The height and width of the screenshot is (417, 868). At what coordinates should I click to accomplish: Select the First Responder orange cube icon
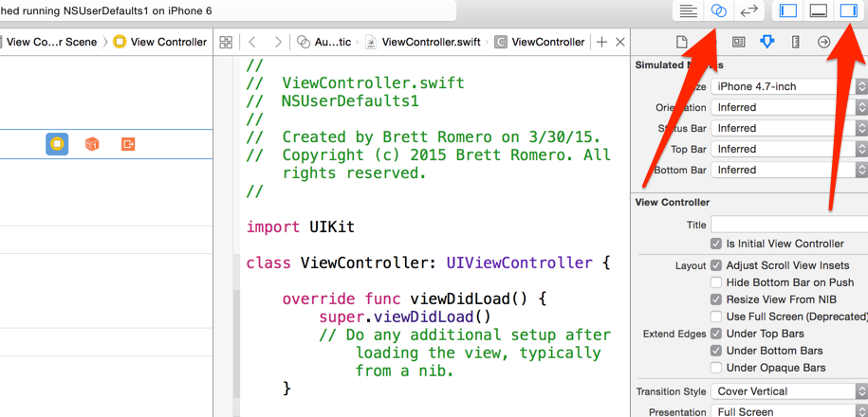pos(92,144)
